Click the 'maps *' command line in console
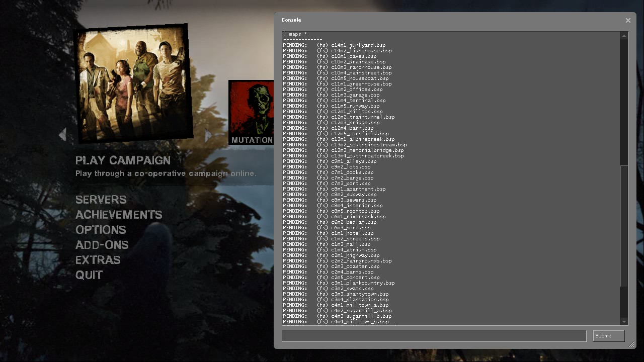This screenshot has height=362, width=644. pos(295,34)
